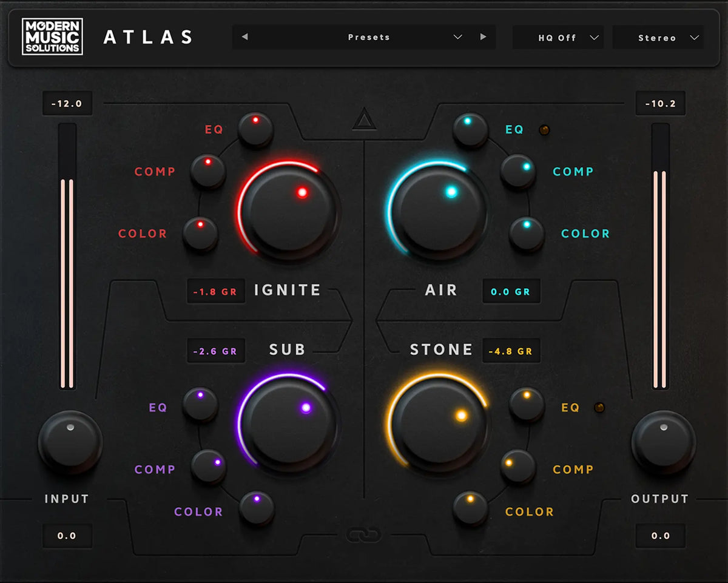Click the orange COMP label in Stone
This screenshot has width=728, height=583.
573,470
